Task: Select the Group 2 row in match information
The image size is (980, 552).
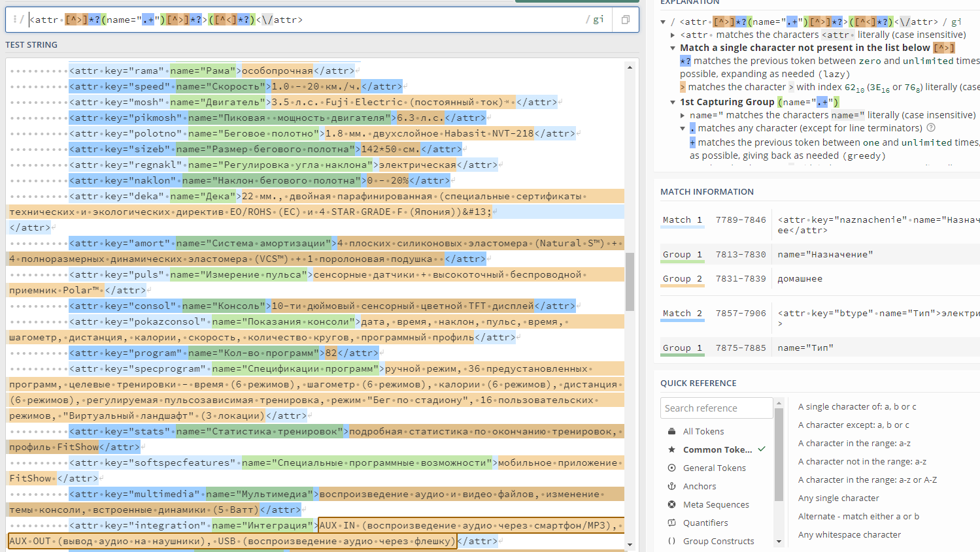Action: click(820, 279)
